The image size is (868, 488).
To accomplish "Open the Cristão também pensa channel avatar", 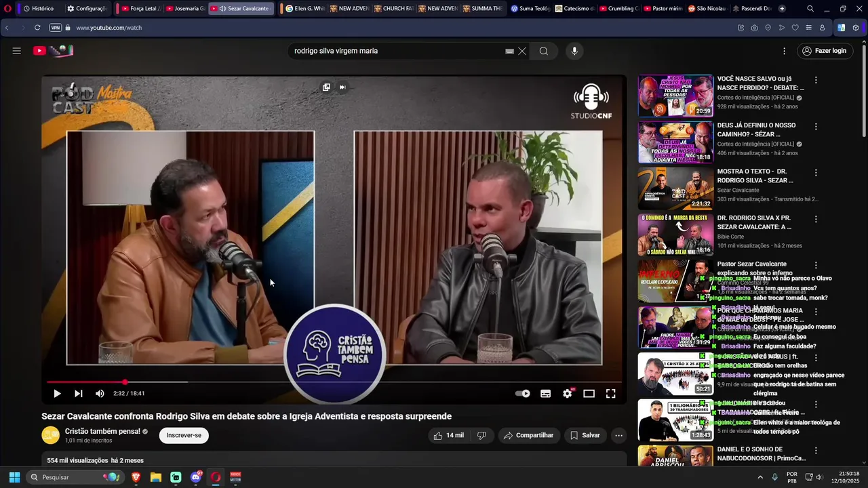I will tap(50, 435).
